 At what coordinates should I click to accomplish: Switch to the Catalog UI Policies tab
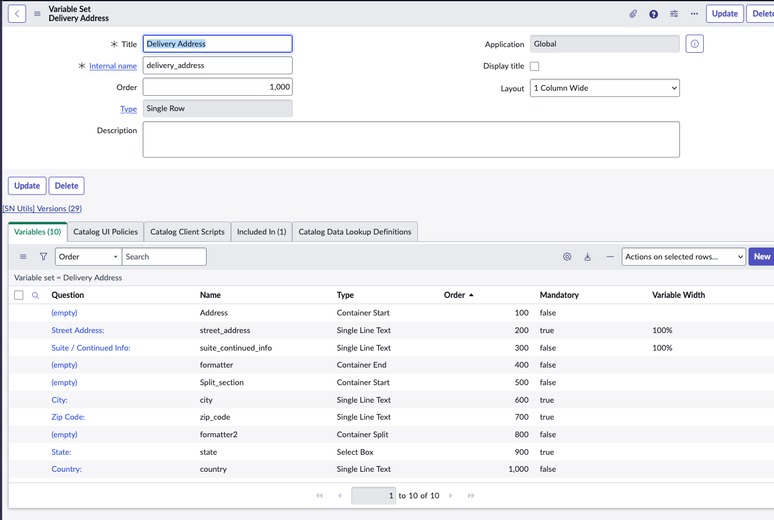[105, 232]
